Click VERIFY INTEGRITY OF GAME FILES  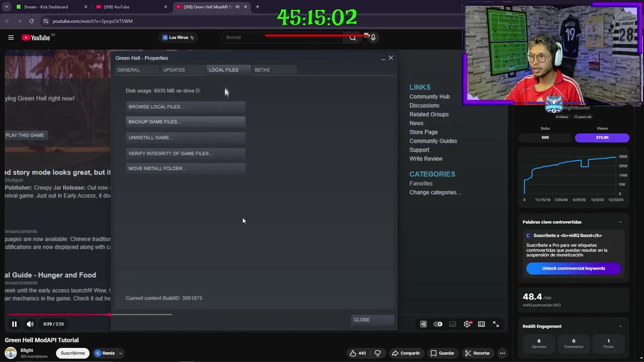coord(186,153)
